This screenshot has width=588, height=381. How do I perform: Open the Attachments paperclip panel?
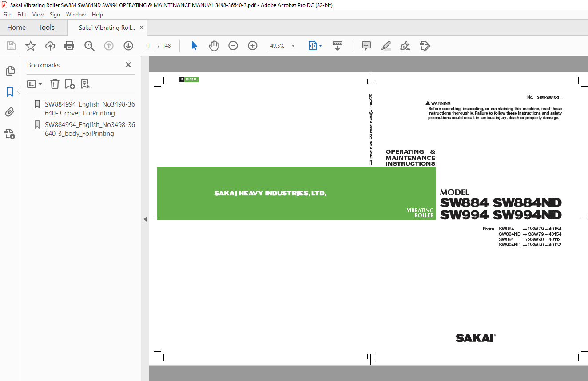(10, 112)
